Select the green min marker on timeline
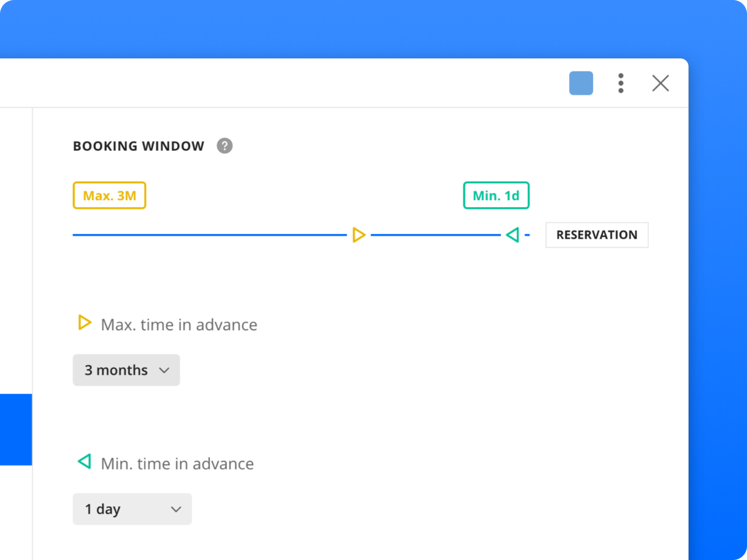 (x=512, y=235)
